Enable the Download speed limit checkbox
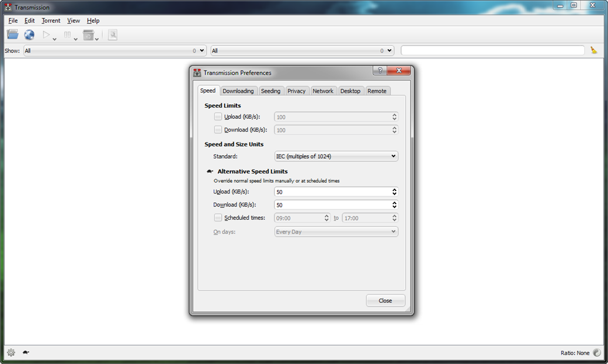Image resolution: width=608 pixels, height=364 pixels. click(x=218, y=129)
